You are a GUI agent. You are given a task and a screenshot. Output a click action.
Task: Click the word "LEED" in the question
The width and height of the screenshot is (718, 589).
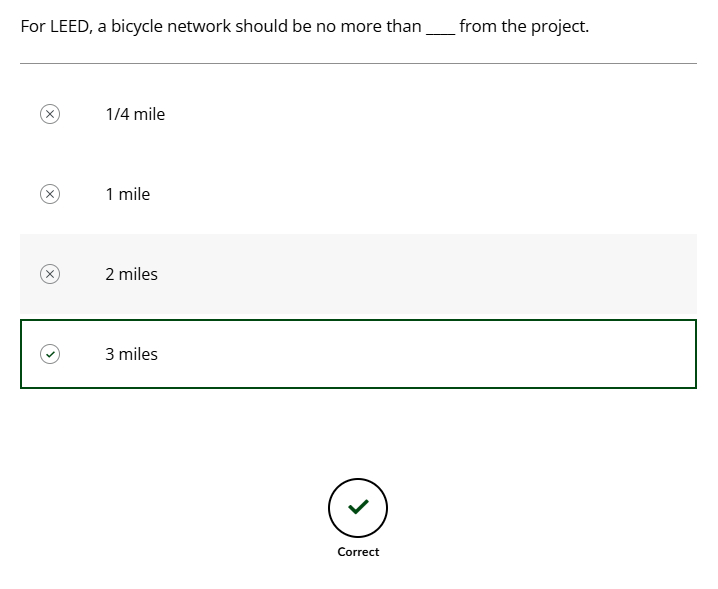click(x=70, y=26)
